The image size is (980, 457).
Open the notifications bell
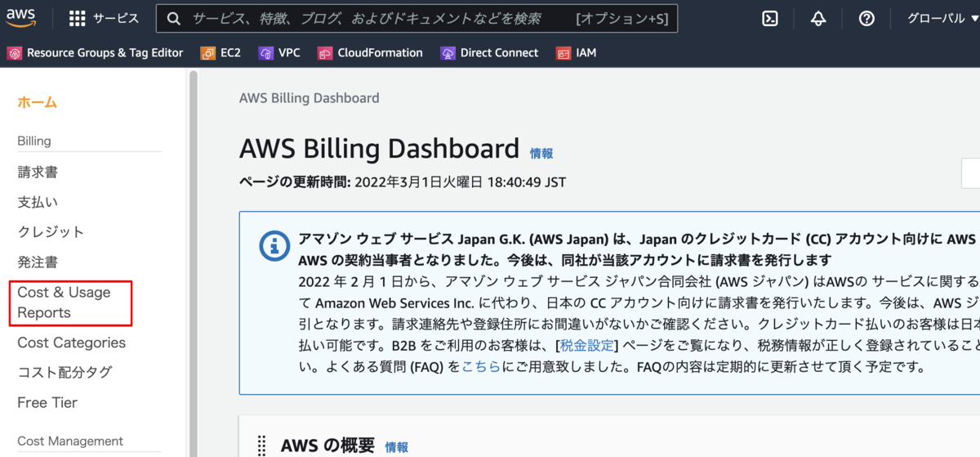pos(818,19)
